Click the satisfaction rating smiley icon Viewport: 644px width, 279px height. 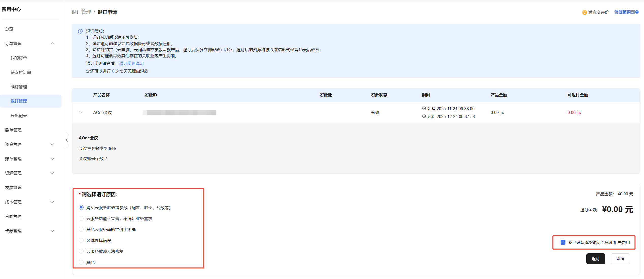click(584, 12)
